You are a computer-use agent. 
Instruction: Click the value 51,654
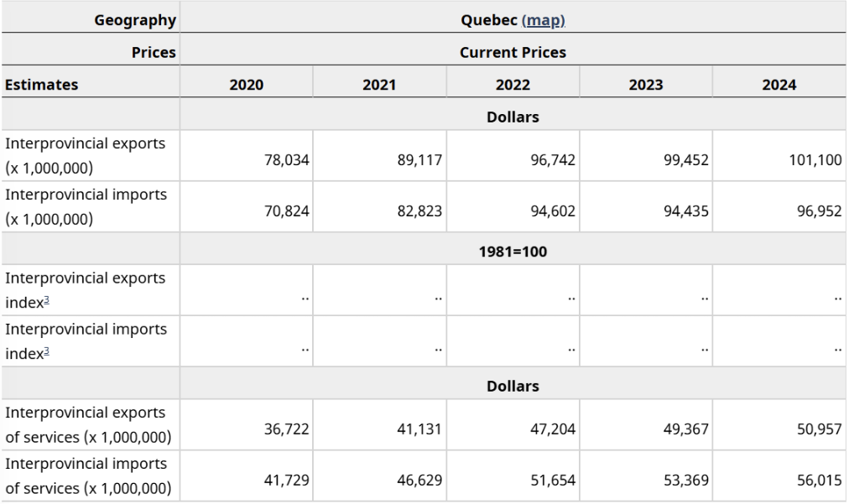pyautogui.click(x=553, y=481)
